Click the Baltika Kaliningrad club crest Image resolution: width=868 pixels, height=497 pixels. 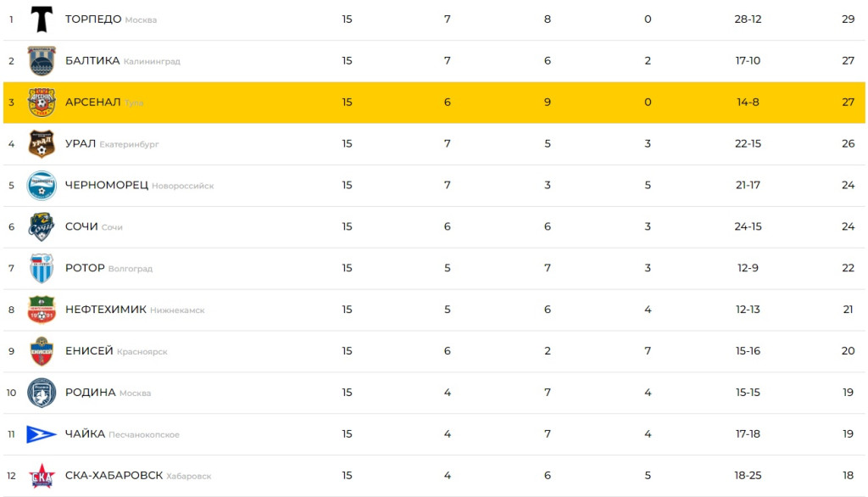coord(42,60)
